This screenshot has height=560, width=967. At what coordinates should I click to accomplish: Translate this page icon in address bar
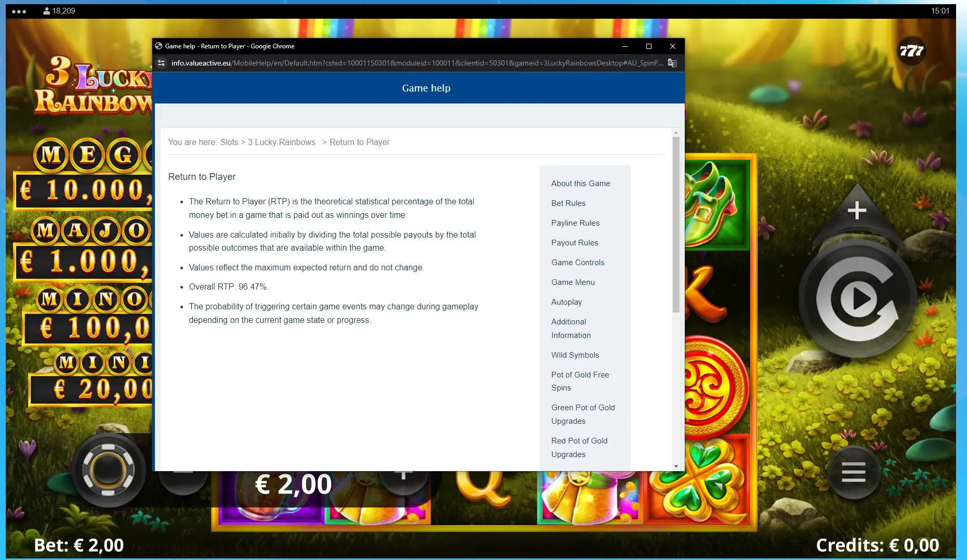[672, 63]
